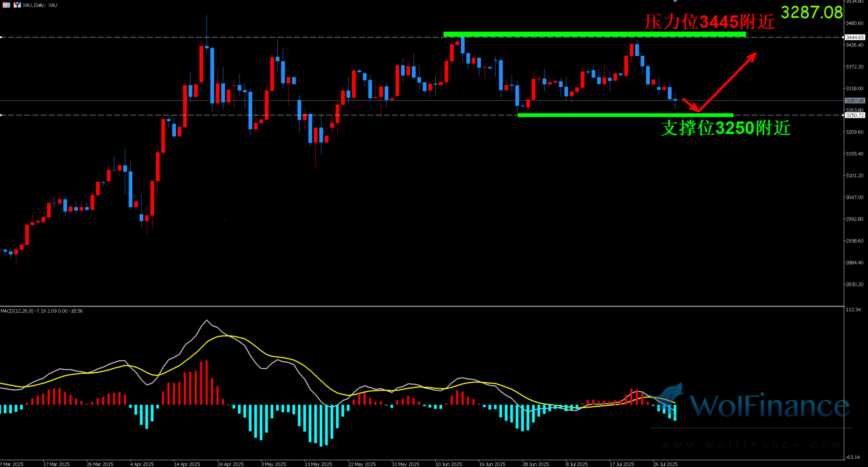The height and width of the screenshot is (467, 868).
Task: Click the '8 Jul 2025' date label
Action: coord(577,464)
